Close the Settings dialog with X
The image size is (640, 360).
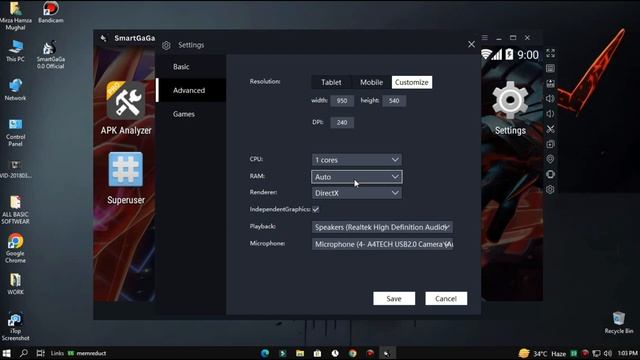(x=471, y=44)
